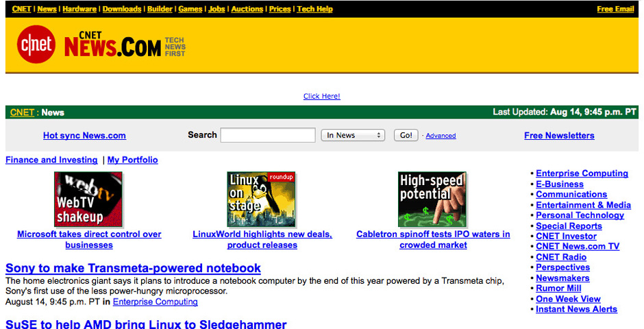Open Tech Help in top navigation bar
644x329 pixels.
pos(315,9)
